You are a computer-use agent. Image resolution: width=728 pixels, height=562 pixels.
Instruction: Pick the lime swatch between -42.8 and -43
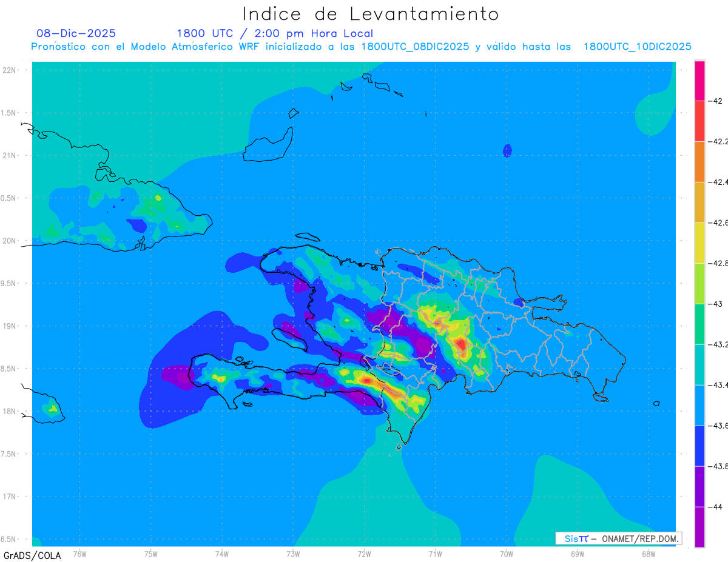699,284
